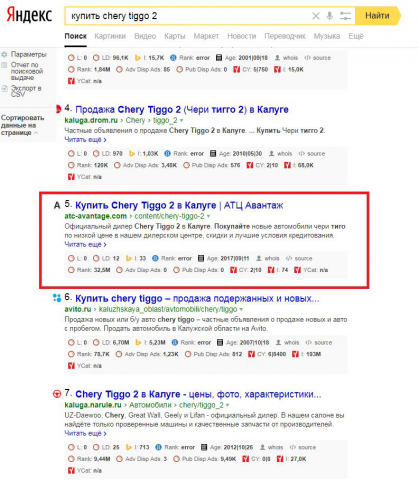This screenshot has height=480, width=419.
Task: Click Читать ещё under narule.ru result
Action: (85, 434)
